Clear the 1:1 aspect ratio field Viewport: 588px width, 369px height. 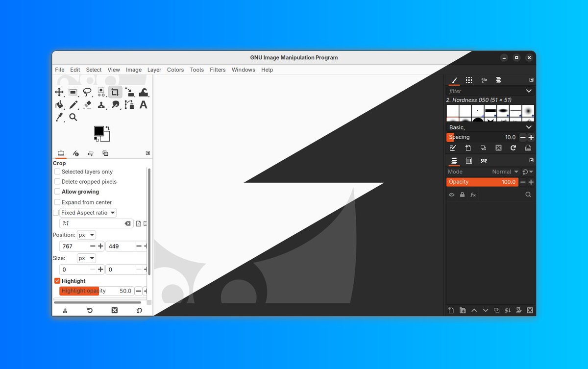click(127, 223)
